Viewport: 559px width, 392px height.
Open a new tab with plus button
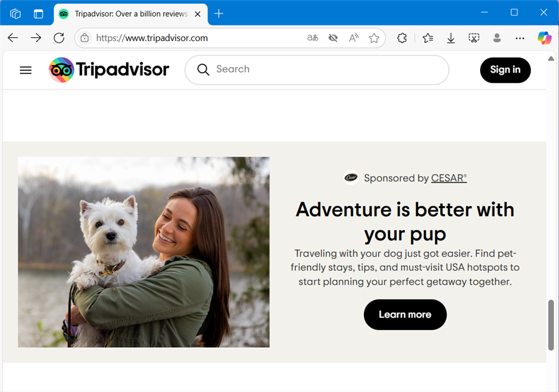[x=219, y=13]
